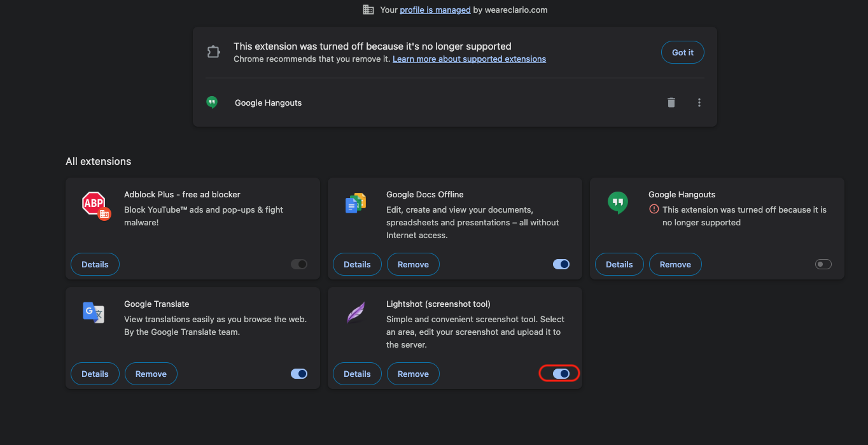
Task: Click the 'Google Hangouts' card title text
Action: coord(682,194)
